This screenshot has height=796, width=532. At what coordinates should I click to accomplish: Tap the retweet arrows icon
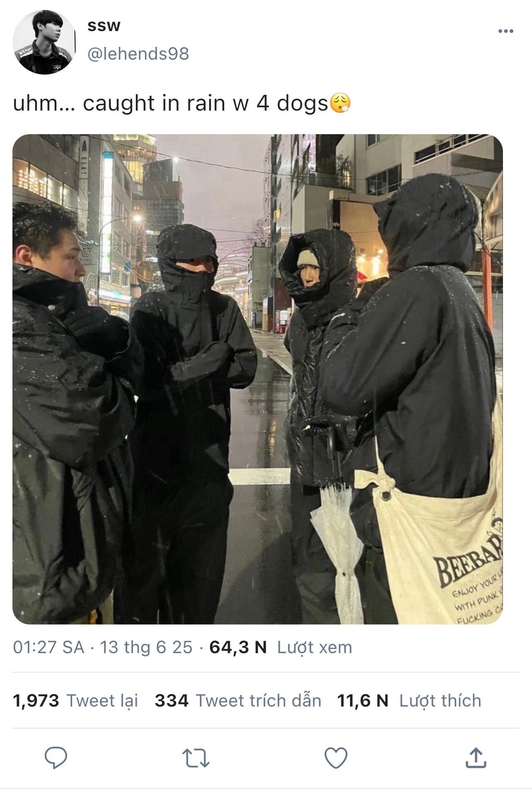196,758
